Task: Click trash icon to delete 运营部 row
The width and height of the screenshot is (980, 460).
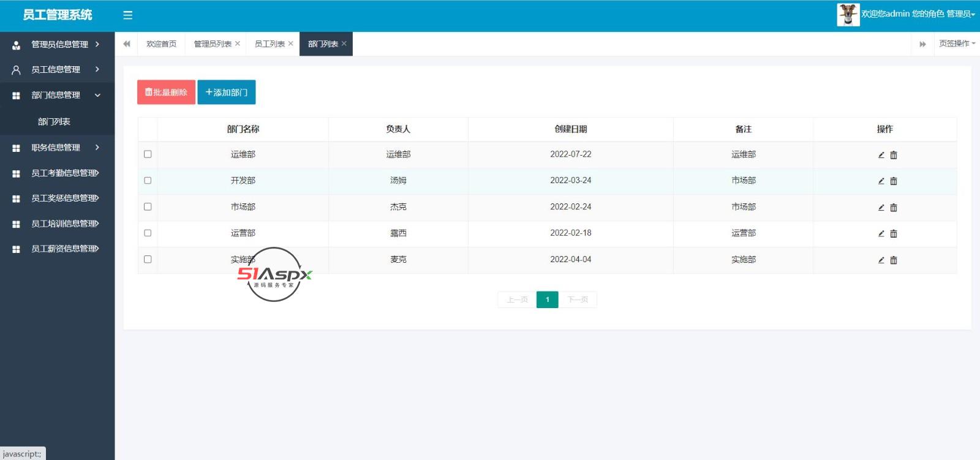Action: (894, 234)
